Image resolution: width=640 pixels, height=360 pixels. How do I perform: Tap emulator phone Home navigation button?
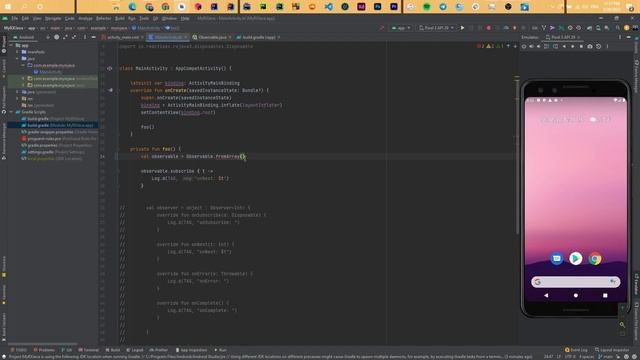[x=576, y=295]
